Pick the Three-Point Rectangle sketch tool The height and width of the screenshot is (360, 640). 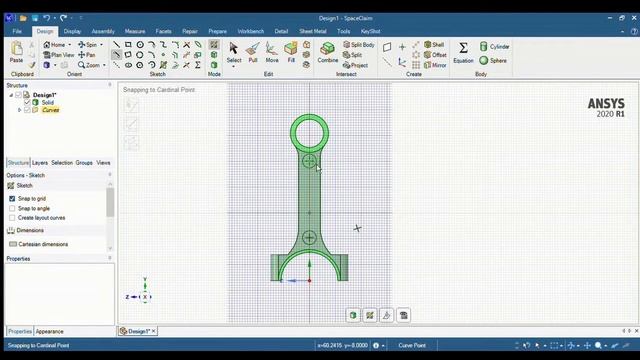(x=128, y=55)
